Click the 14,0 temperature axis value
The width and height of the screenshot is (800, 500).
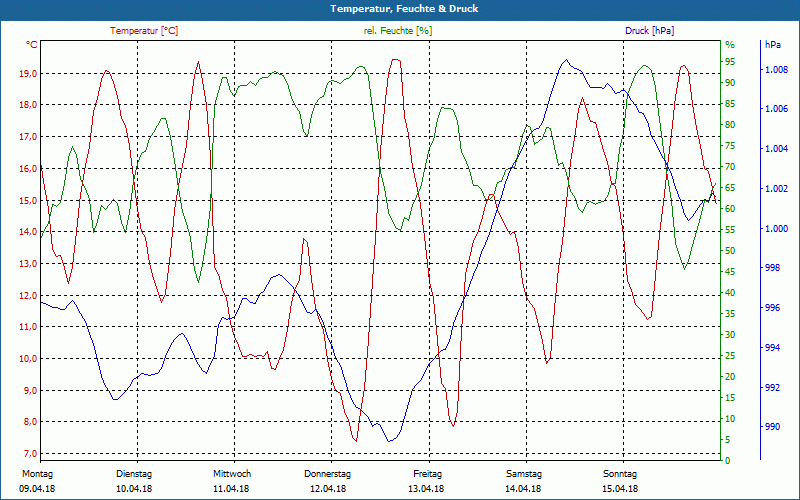28,232
